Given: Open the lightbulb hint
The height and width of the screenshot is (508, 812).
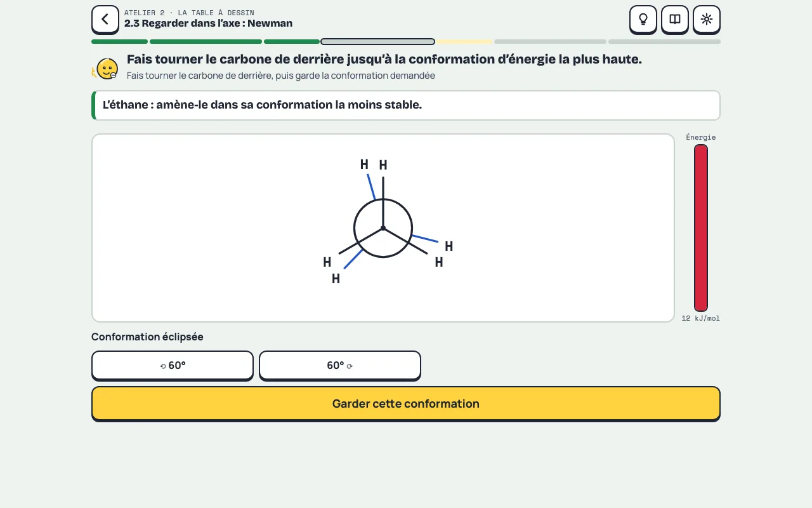Looking at the screenshot, I should [x=643, y=19].
